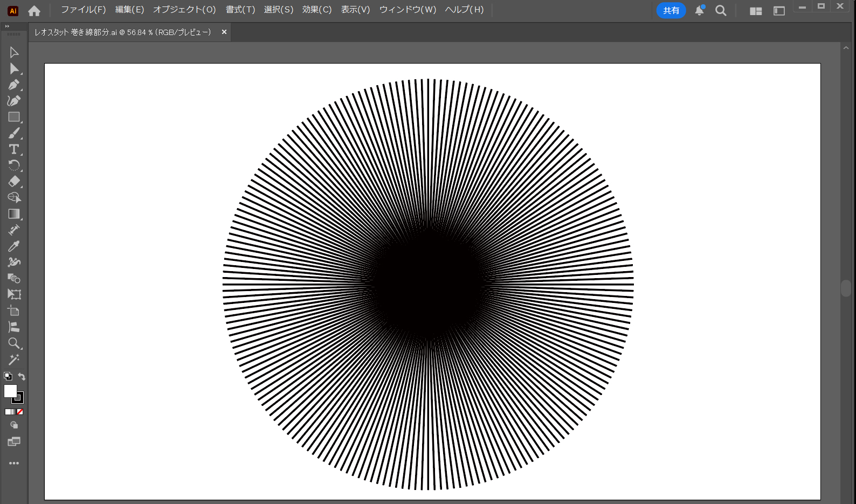Open the 効果(C) menu
The height and width of the screenshot is (504, 856).
click(x=316, y=10)
